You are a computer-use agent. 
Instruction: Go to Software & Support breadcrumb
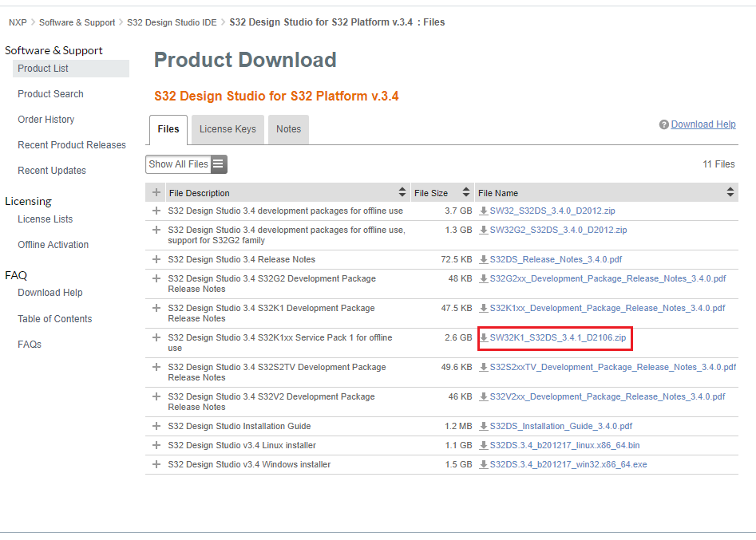[77, 22]
